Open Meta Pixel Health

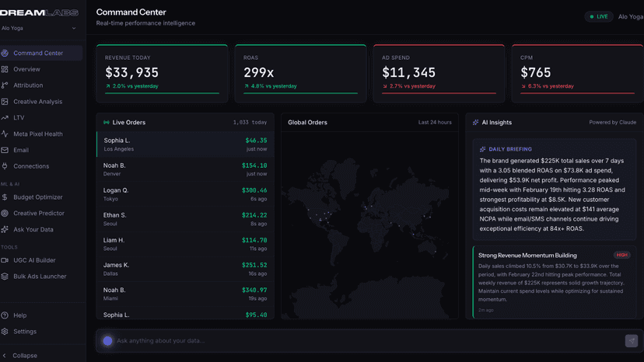pyautogui.click(x=41, y=134)
